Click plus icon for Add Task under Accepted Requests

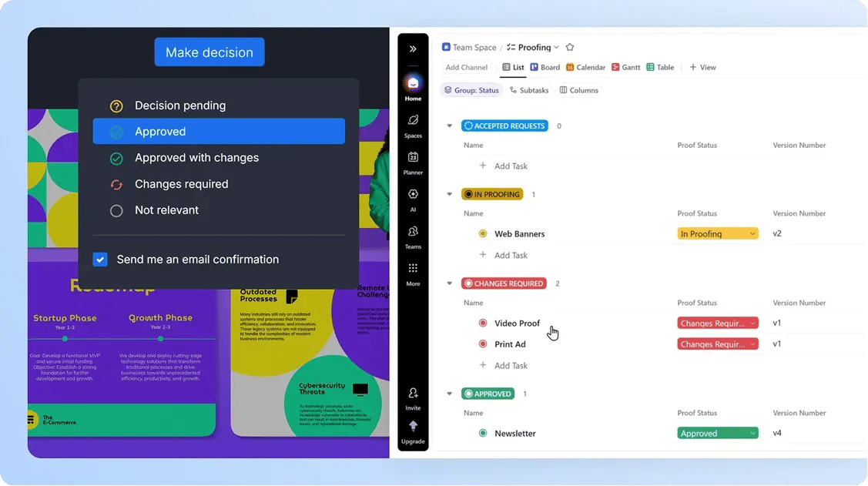[483, 166]
